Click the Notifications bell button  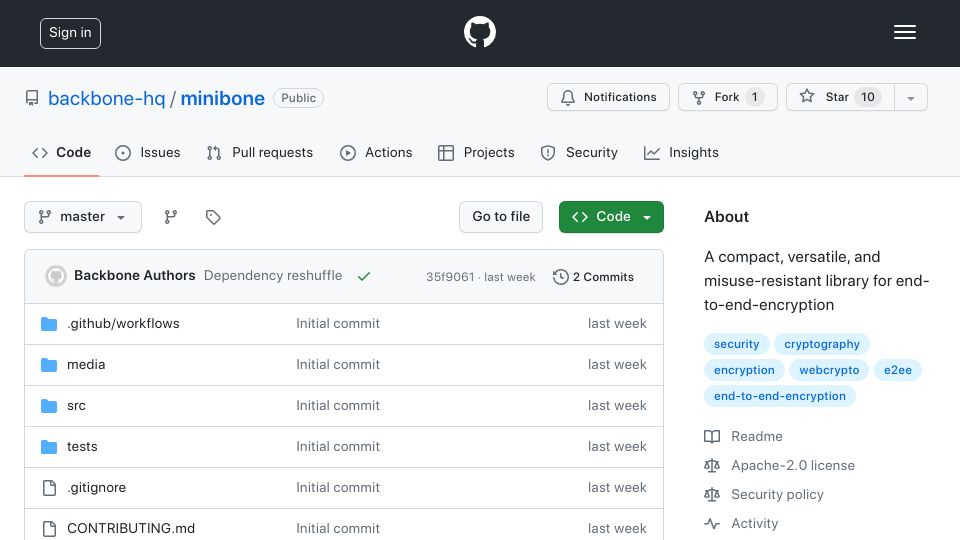608,97
